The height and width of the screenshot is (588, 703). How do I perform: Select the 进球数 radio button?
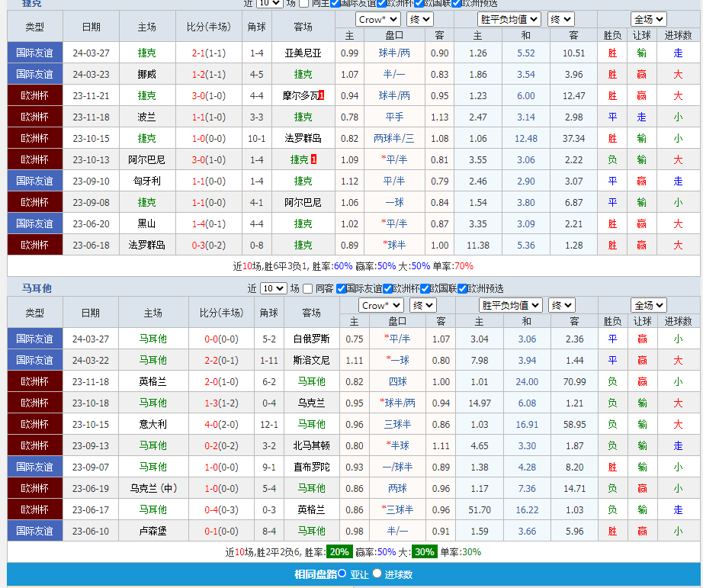tap(377, 574)
